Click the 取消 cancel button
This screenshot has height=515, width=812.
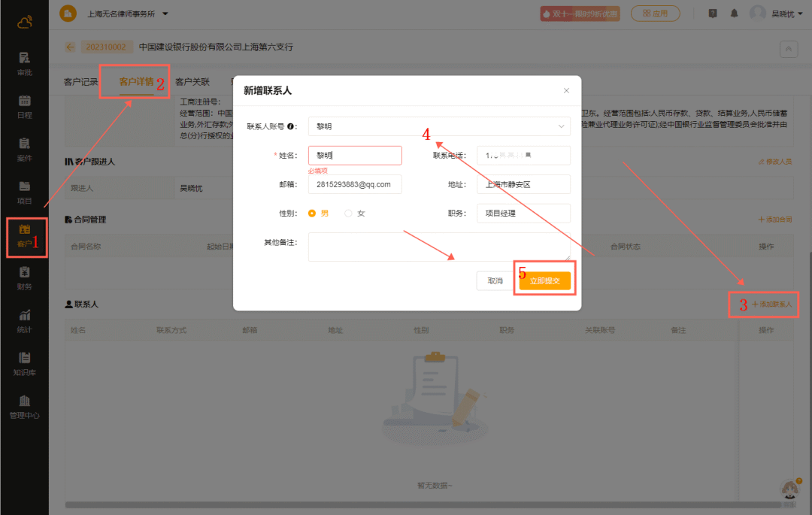point(495,281)
